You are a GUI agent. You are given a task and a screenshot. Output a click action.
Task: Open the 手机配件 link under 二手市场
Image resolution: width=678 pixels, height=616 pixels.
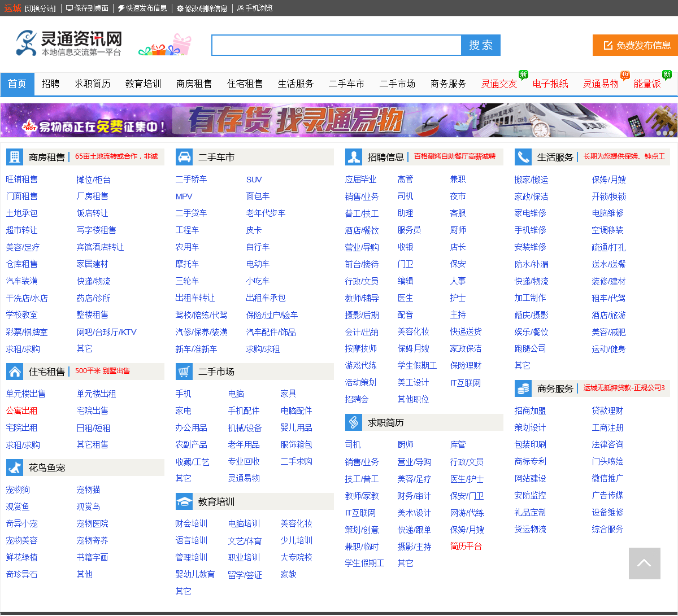coord(244,410)
